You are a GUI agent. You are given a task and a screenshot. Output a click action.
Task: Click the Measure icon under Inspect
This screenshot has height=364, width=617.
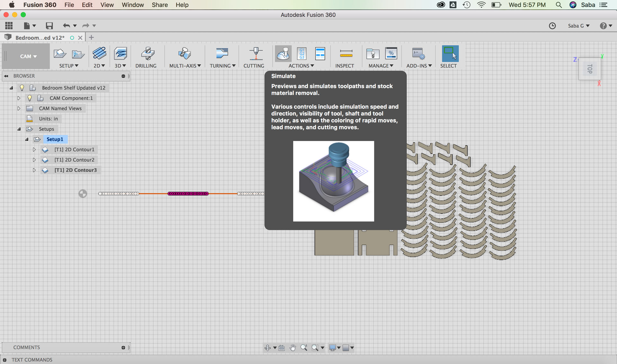click(x=346, y=54)
